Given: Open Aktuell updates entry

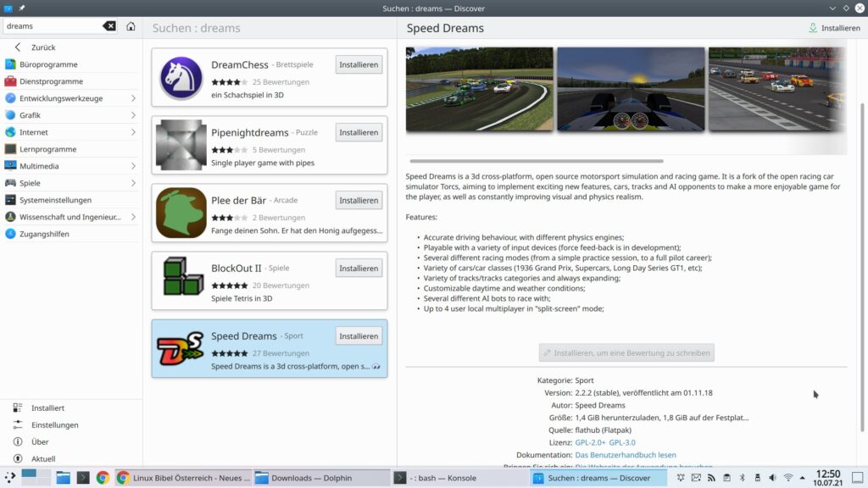Looking at the screenshot, I should [x=71, y=458].
